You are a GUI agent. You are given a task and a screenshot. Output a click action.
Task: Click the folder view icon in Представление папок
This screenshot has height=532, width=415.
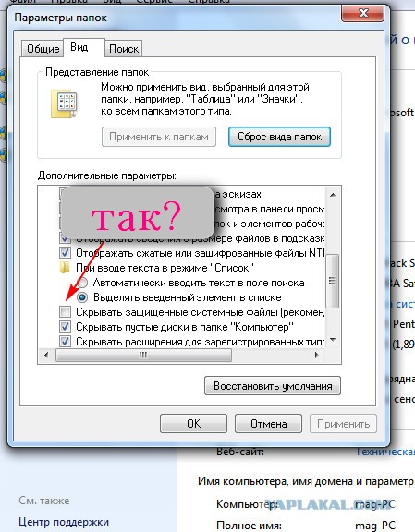tap(64, 103)
